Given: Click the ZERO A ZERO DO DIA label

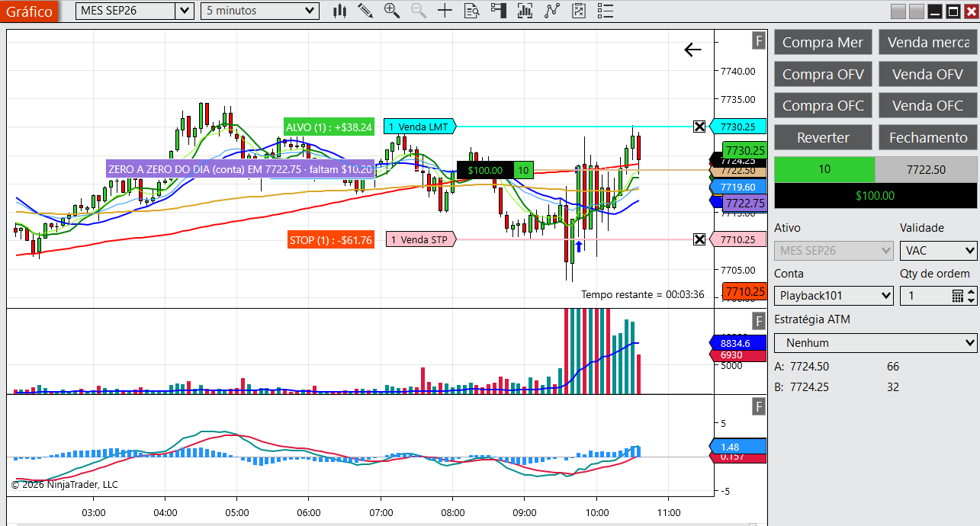Looking at the screenshot, I should 240,169.
